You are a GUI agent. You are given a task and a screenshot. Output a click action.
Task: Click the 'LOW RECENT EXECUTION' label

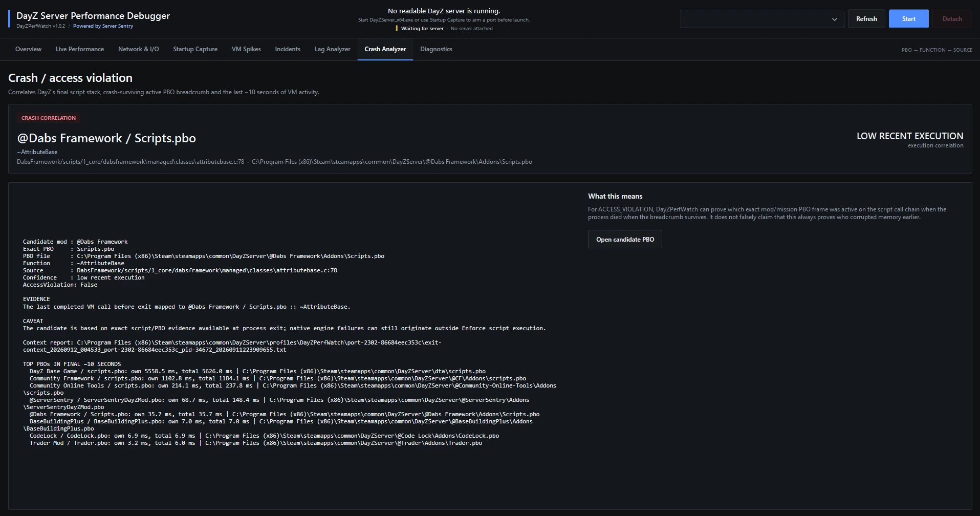[x=910, y=136]
